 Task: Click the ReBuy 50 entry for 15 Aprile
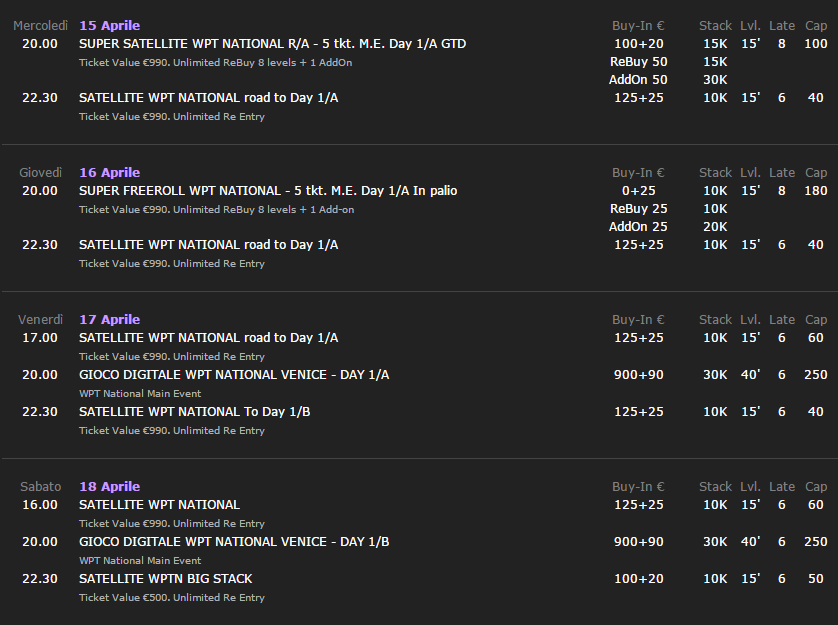(639, 62)
